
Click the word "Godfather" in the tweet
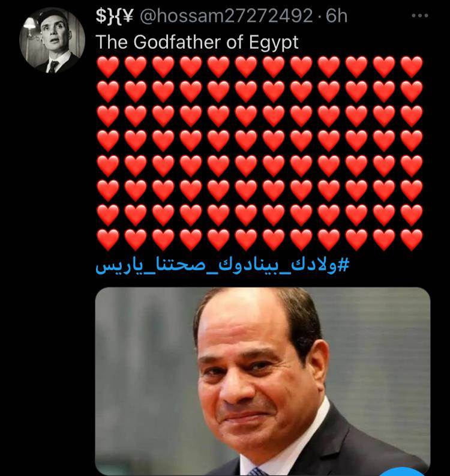tap(177, 42)
